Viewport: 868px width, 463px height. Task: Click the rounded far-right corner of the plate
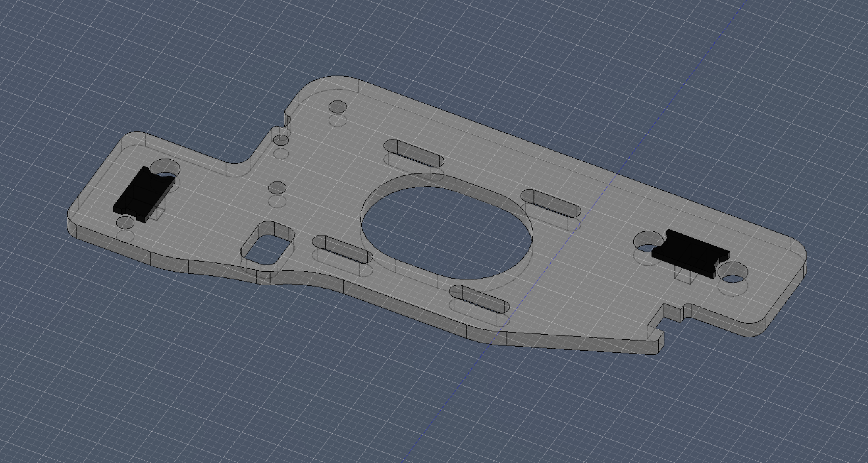pyautogui.click(x=800, y=253)
